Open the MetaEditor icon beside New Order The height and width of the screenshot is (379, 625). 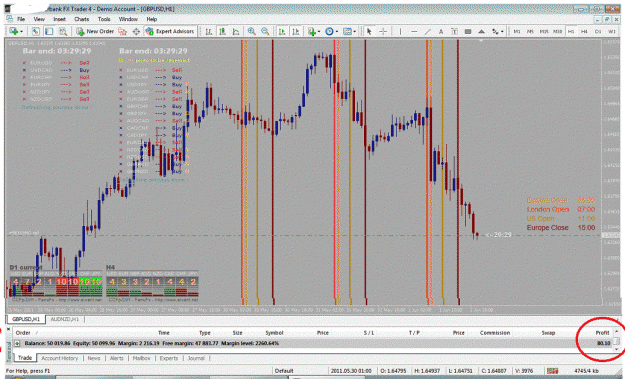(x=122, y=31)
